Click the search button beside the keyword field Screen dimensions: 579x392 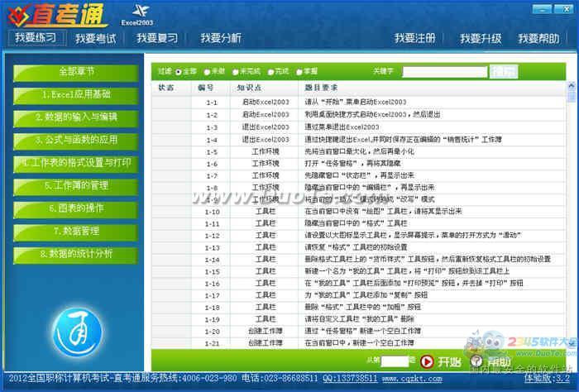tap(504, 72)
